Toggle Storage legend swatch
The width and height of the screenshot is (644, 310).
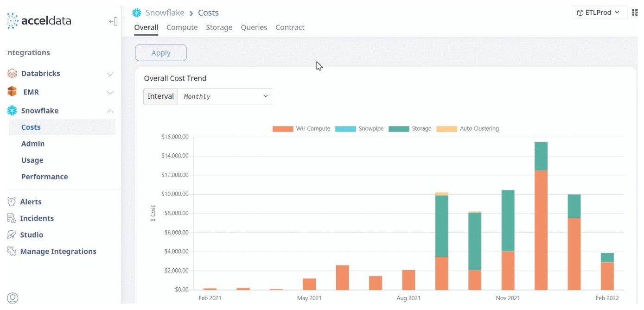point(399,129)
